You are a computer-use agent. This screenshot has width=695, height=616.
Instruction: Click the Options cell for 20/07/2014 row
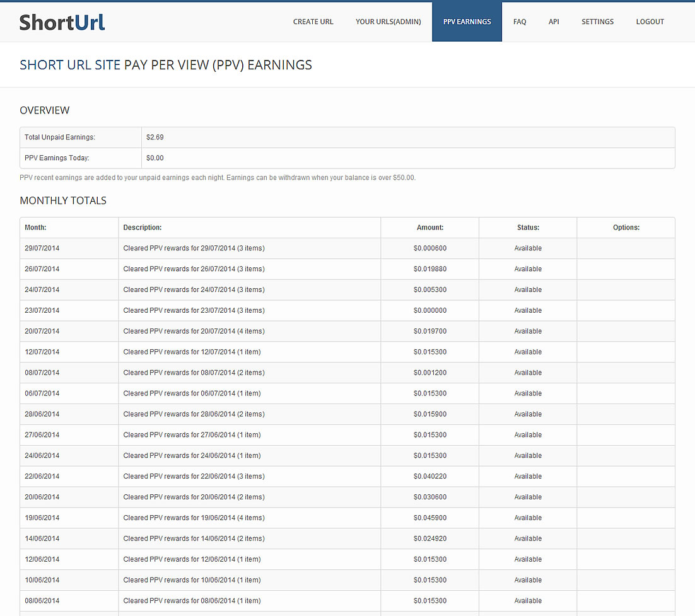[x=626, y=332]
